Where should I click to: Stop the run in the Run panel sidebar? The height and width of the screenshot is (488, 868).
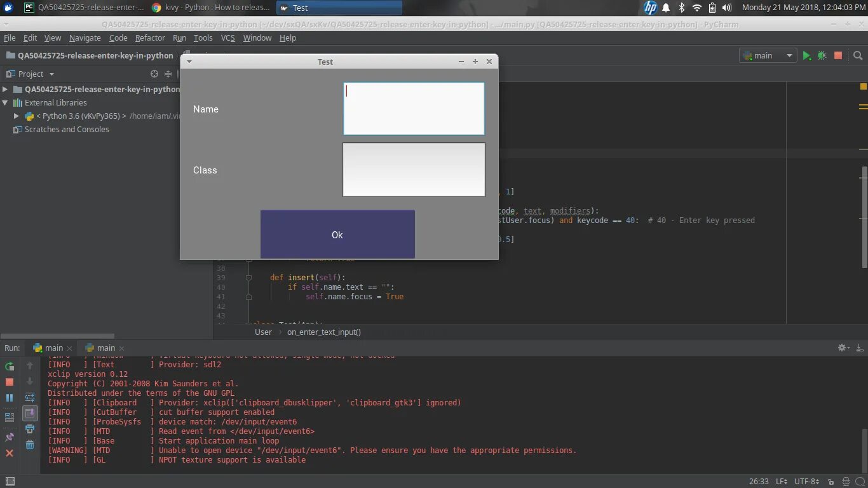(x=10, y=382)
